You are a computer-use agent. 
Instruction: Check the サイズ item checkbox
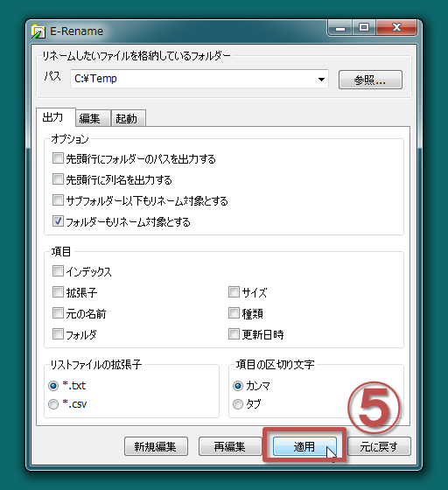click(234, 292)
